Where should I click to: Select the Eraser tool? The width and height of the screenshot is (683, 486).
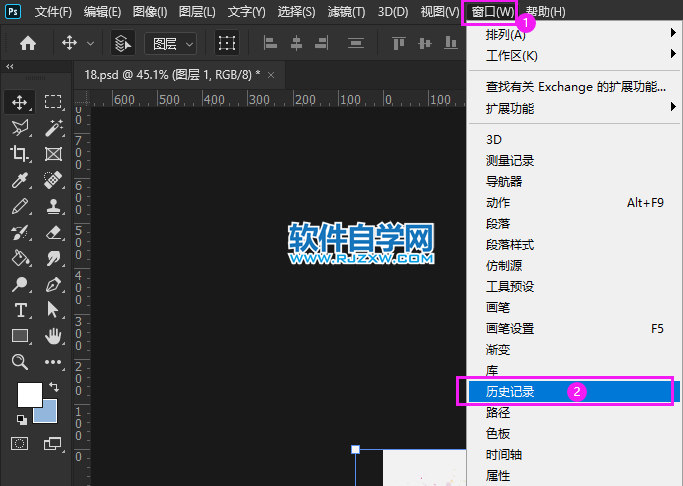(x=53, y=232)
